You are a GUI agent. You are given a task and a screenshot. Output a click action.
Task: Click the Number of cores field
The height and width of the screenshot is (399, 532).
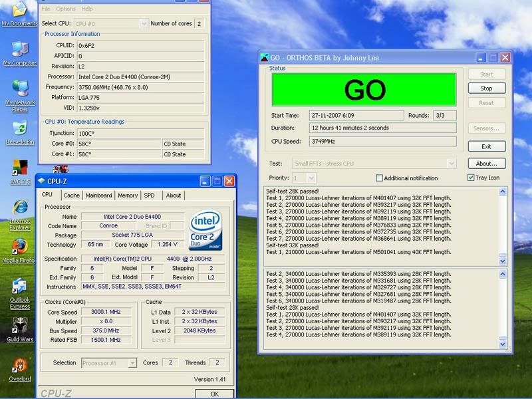199,24
